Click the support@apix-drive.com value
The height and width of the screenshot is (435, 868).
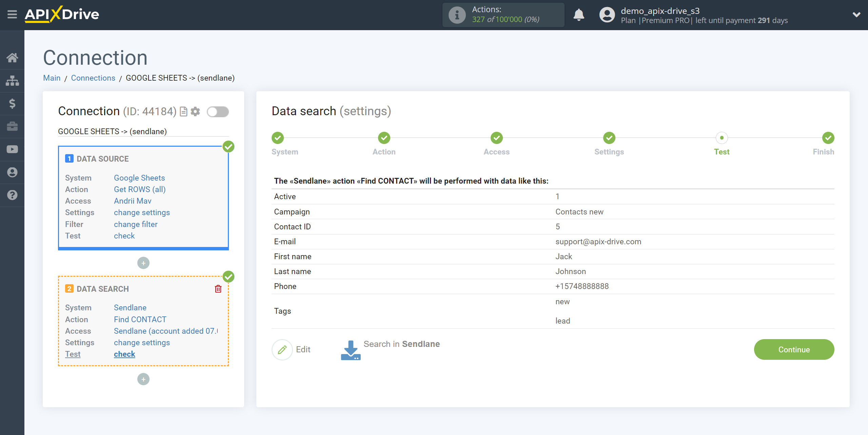pyautogui.click(x=598, y=242)
